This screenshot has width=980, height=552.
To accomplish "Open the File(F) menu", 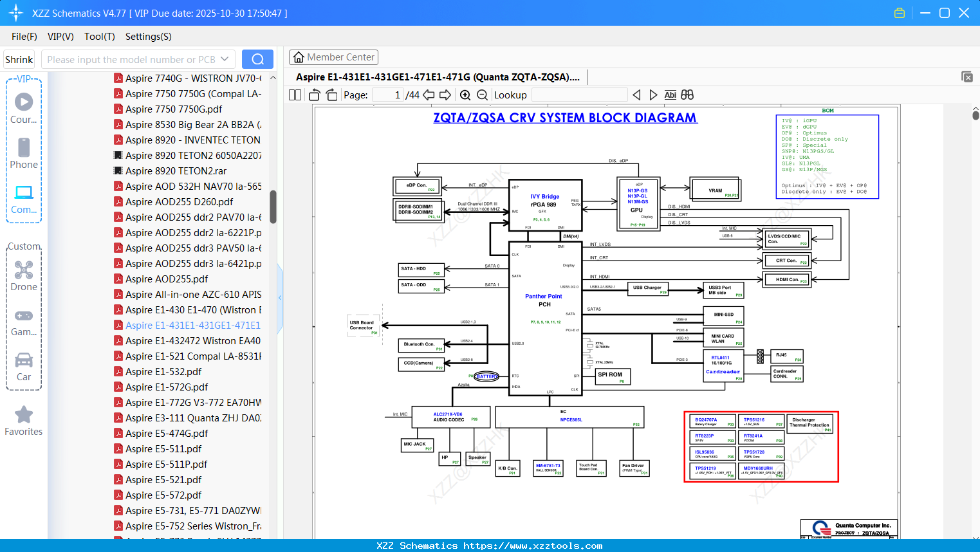I will [24, 37].
